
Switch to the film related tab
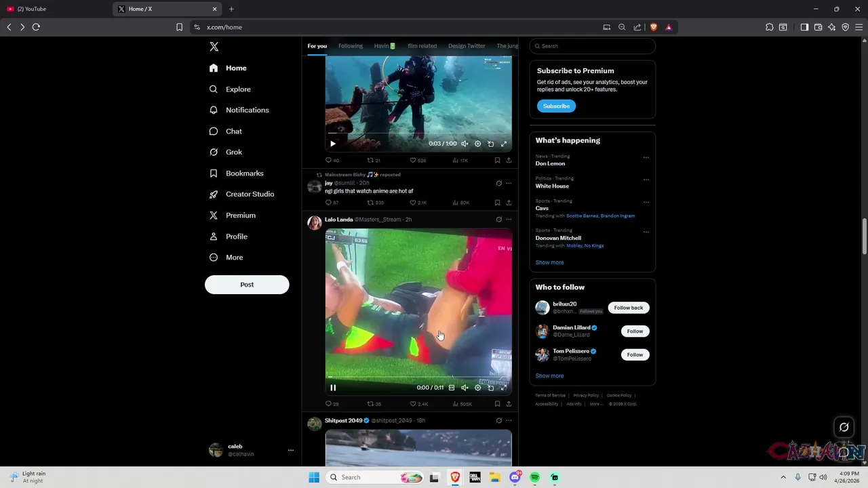pos(422,46)
